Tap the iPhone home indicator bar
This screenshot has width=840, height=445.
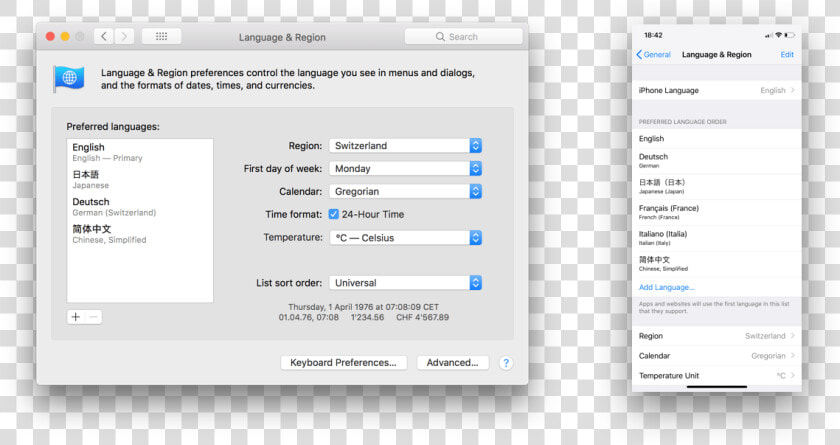(717, 387)
